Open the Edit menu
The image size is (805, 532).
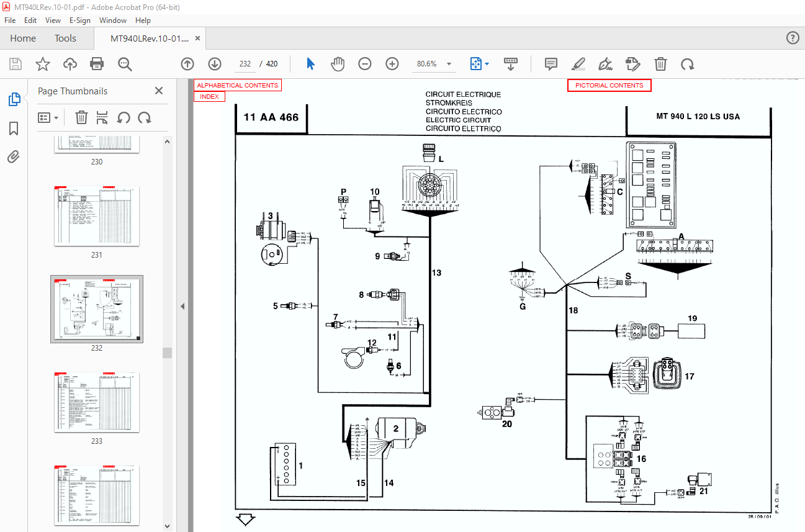pyautogui.click(x=30, y=20)
